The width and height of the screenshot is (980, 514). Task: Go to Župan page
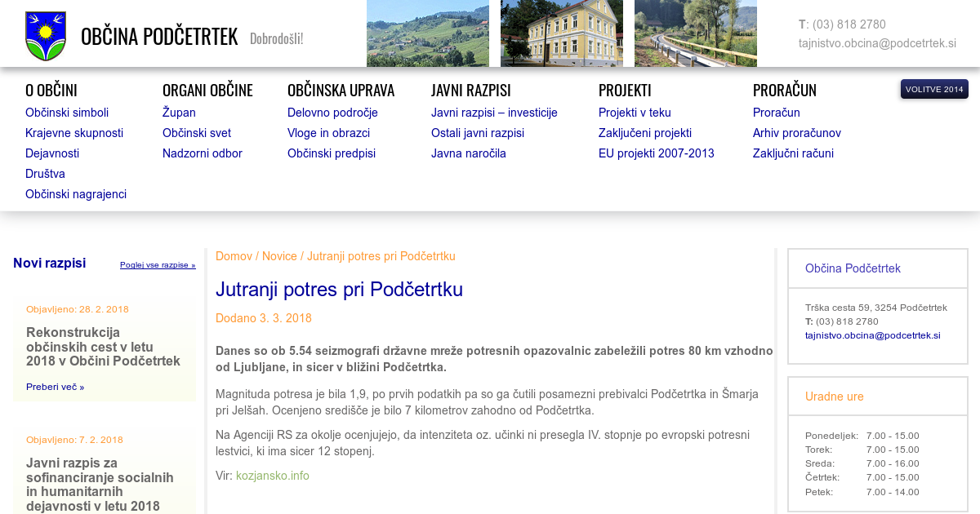pos(179,113)
